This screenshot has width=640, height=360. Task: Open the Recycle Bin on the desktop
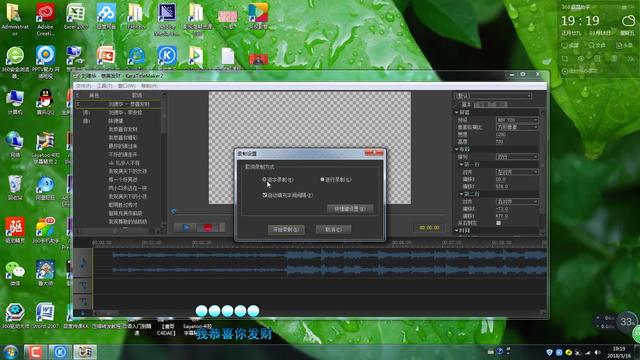pyautogui.click(x=15, y=187)
